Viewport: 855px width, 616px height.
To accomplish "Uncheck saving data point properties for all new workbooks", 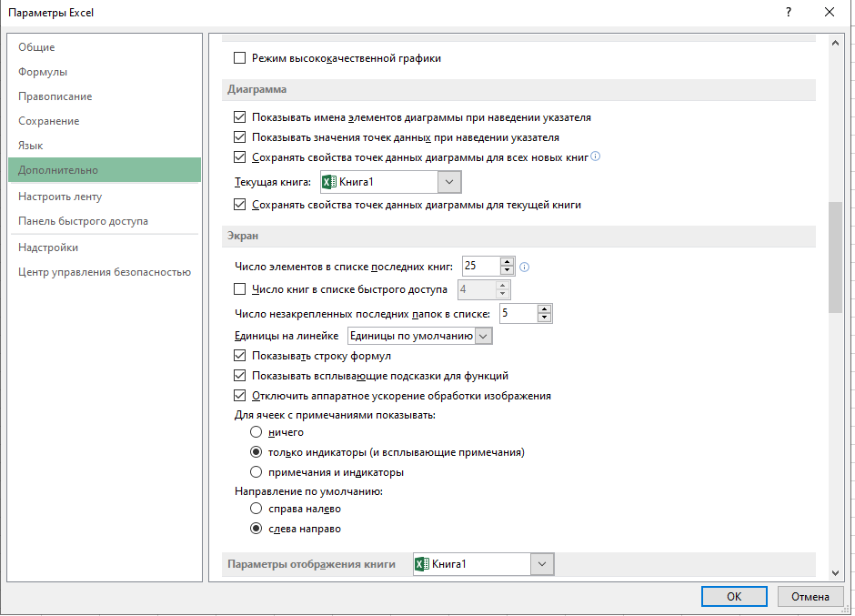I will pyautogui.click(x=239, y=157).
